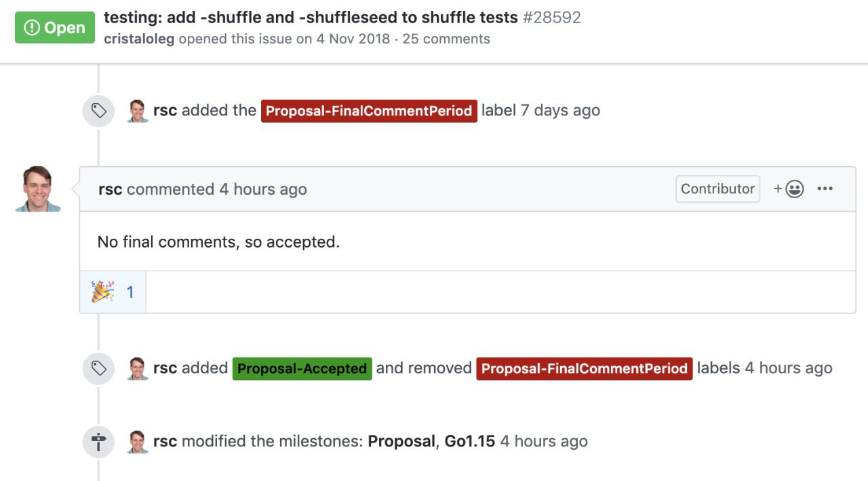Click rsc username in comment header
This screenshot has height=481, width=868.
point(111,189)
